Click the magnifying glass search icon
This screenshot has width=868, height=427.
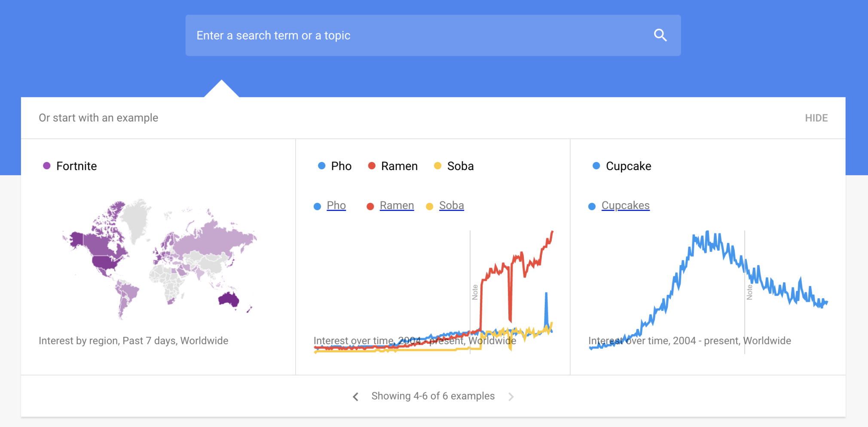tap(660, 35)
